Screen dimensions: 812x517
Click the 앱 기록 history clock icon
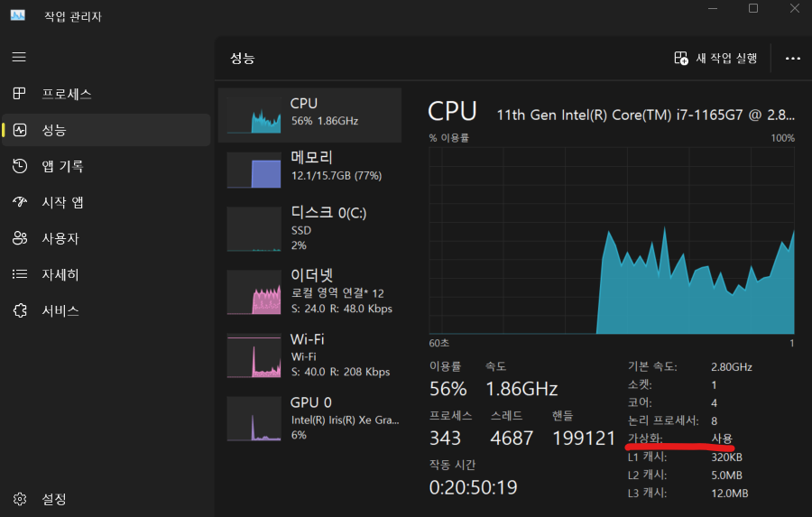(20, 166)
